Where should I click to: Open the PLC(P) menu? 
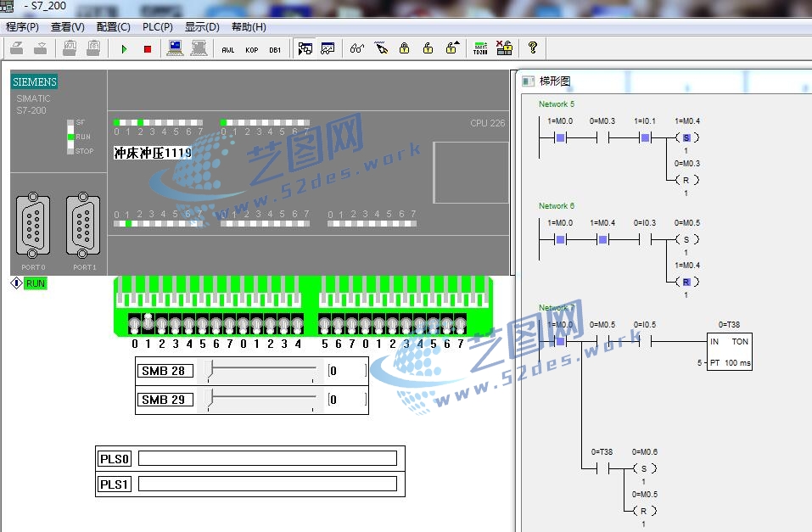(158, 27)
